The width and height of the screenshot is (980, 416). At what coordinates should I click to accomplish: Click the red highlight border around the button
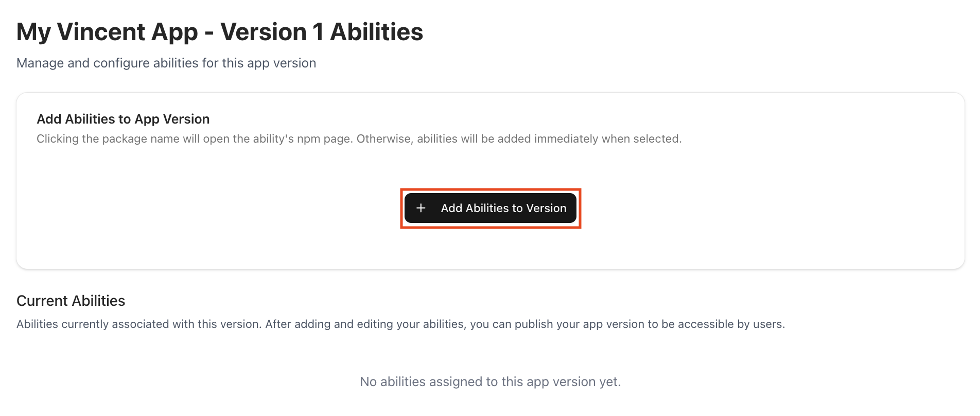(491, 189)
